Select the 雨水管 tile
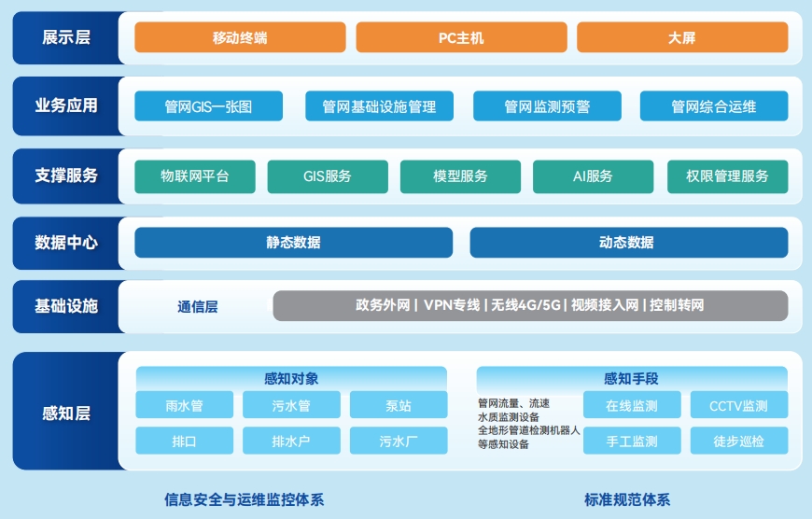Image resolution: width=812 pixels, height=519 pixels. point(185,405)
